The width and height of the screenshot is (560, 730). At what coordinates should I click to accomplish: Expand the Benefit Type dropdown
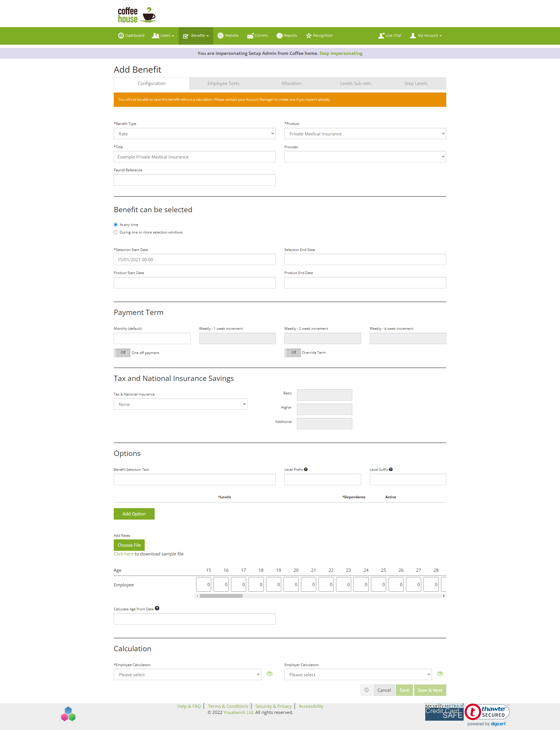tap(194, 134)
